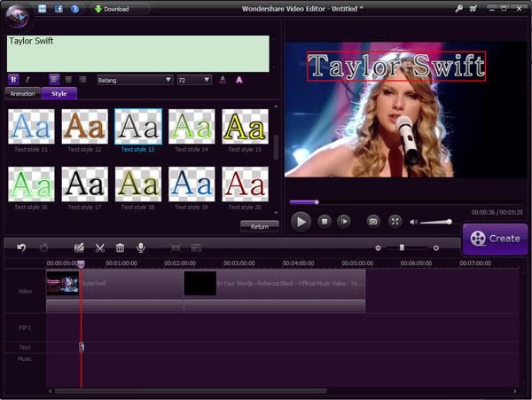Image resolution: width=532 pixels, height=400 pixels.
Task: Click the timeline scroll-left arrow
Action: [51, 391]
